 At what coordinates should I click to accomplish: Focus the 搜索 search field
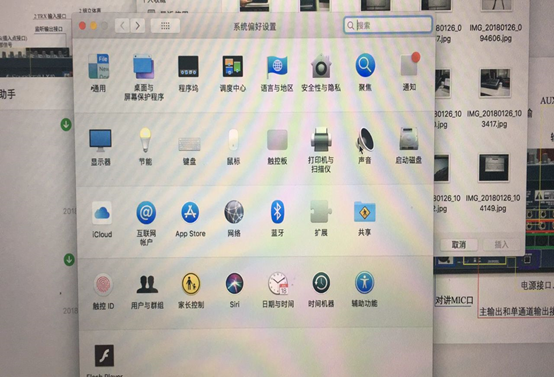pyautogui.click(x=388, y=25)
